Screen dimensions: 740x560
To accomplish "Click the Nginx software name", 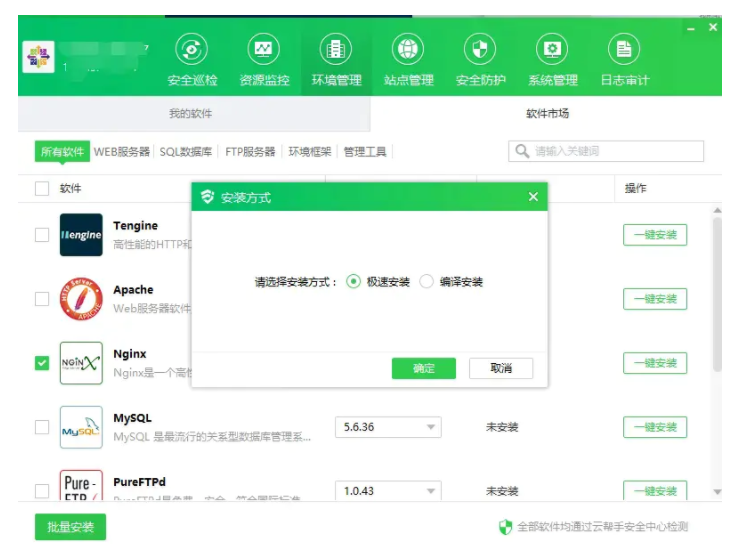I will pos(130,354).
